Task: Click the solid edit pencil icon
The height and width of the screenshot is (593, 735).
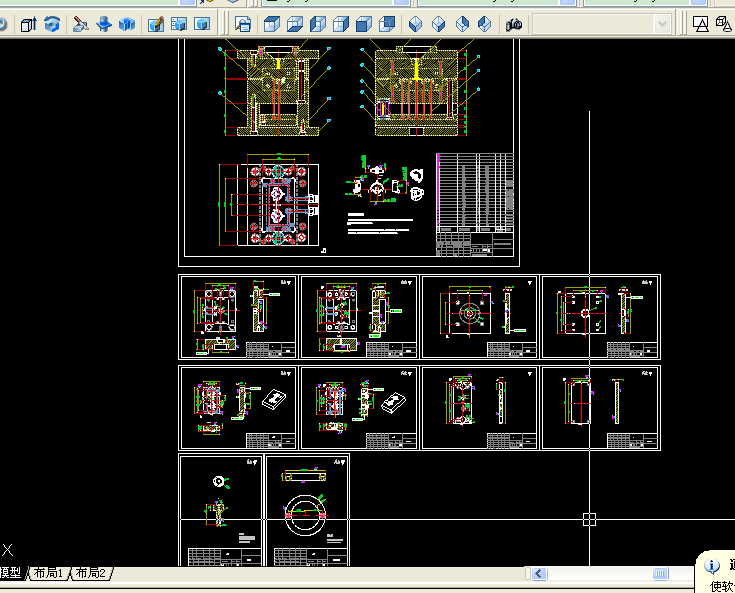Action: 156,24
